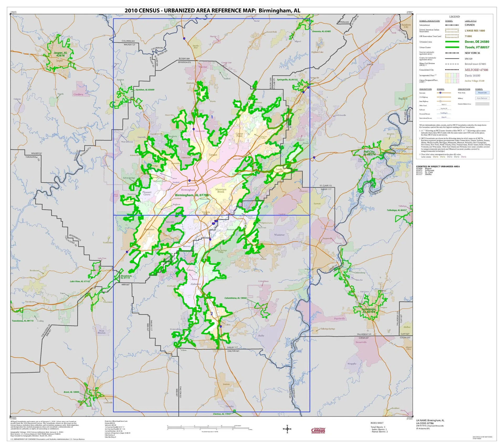504x448 pixels.
Task: Select the 'Woodstock, AL 97119' label
Action: click(126, 277)
